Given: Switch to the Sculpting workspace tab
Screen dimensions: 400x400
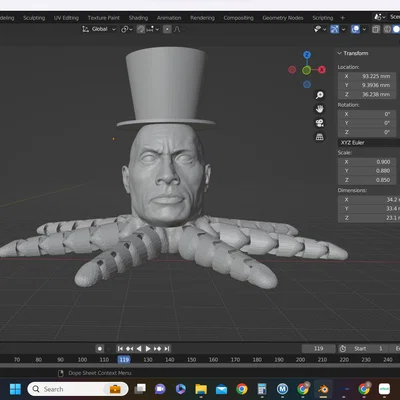Looking at the screenshot, I should pos(34,18).
